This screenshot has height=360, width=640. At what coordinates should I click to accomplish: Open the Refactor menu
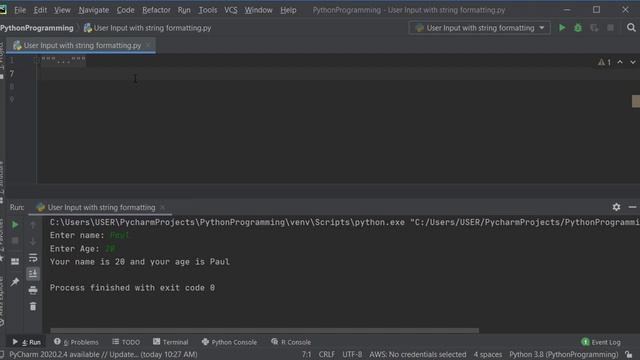click(156, 10)
